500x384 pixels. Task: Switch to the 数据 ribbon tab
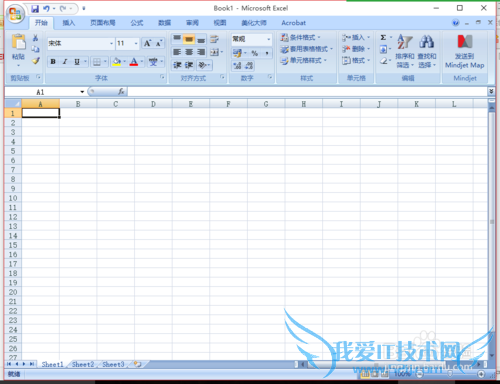click(164, 23)
